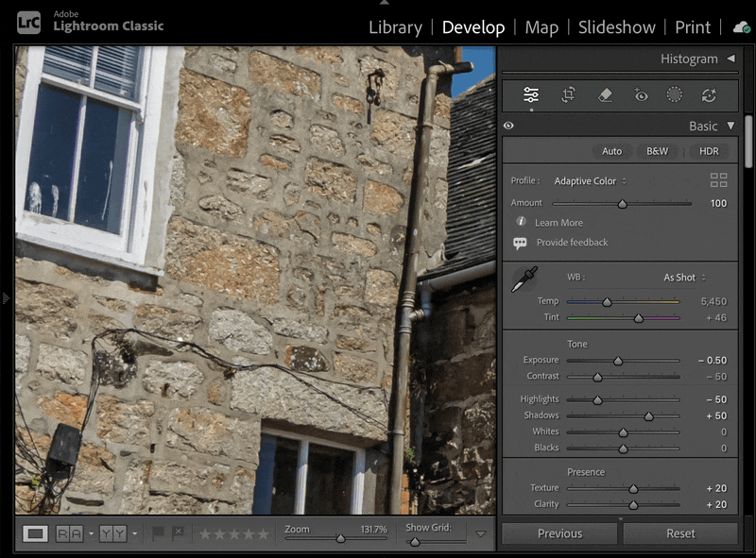Click the Provide feedback link

click(x=573, y=243)
